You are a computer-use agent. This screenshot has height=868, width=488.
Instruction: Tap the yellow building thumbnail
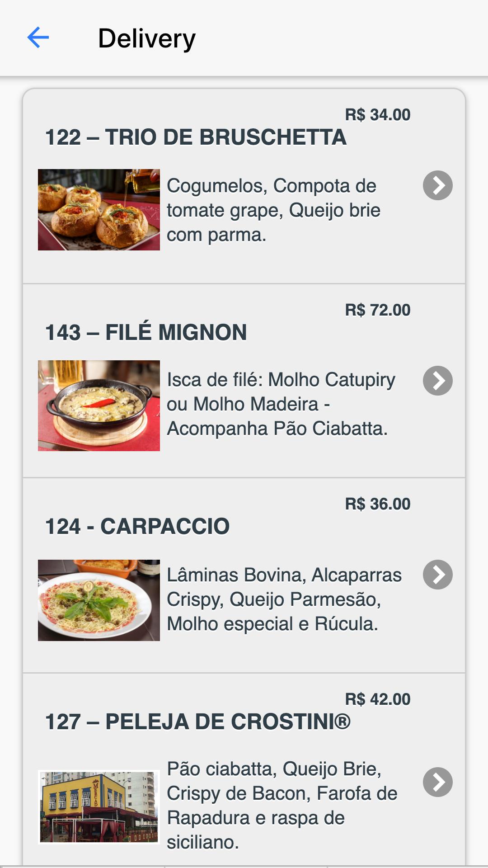pos(99,807)
